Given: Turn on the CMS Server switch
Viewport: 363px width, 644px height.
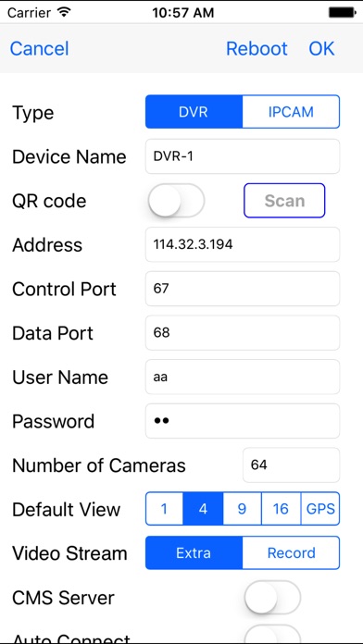Looking at the screenshot, I should click(x=272, y=597).
